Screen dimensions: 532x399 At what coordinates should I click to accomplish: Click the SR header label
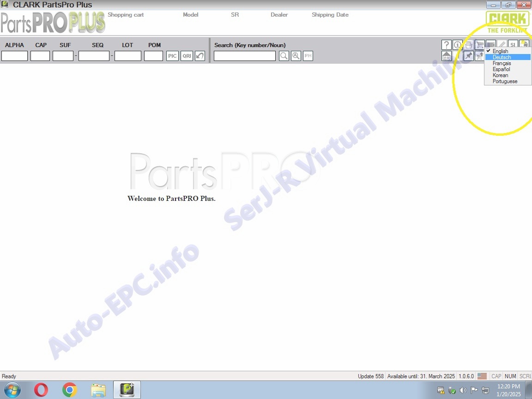click(235, 15)
